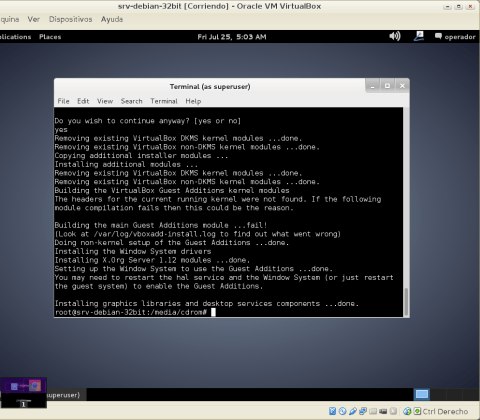Open the GNOME volume speaker icon
Viewport: 480px width, 420px height.
pyautogui.click(x=395, y=36)
